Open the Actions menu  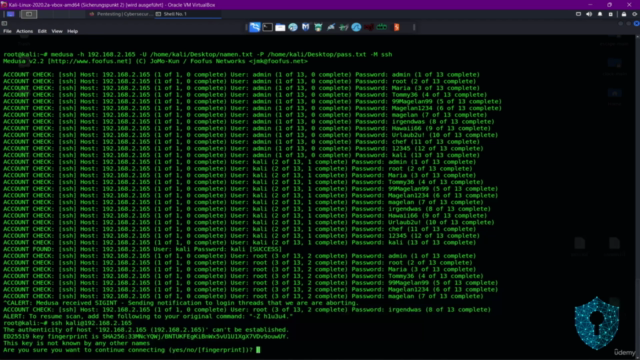(x=24, y=31)
